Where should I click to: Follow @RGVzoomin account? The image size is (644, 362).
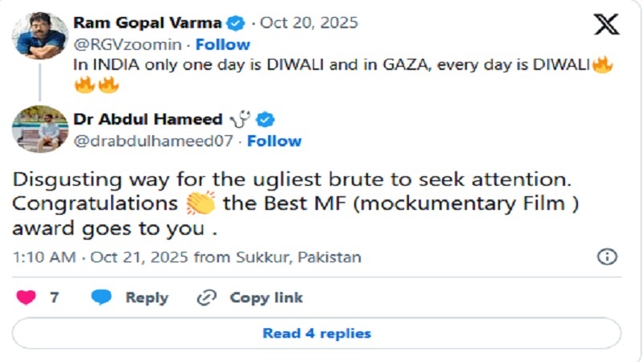(222, 44)
